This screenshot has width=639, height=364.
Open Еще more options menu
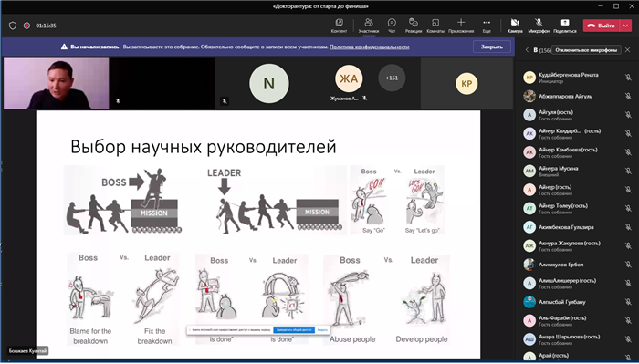point(487,22)
